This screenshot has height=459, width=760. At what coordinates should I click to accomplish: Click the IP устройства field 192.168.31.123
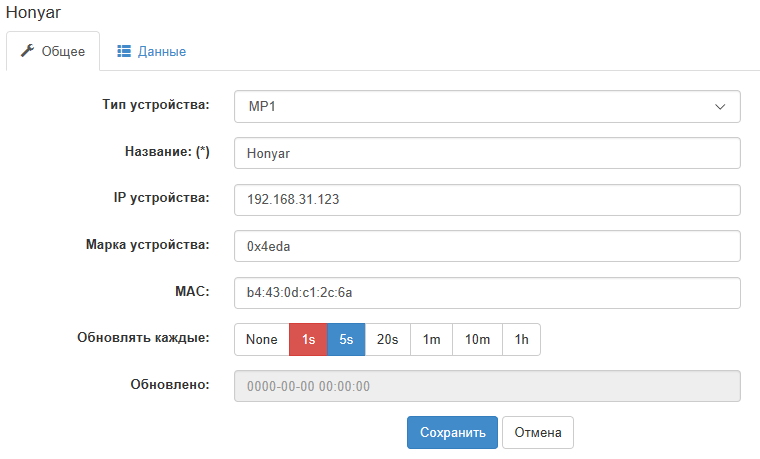(487, 200)
